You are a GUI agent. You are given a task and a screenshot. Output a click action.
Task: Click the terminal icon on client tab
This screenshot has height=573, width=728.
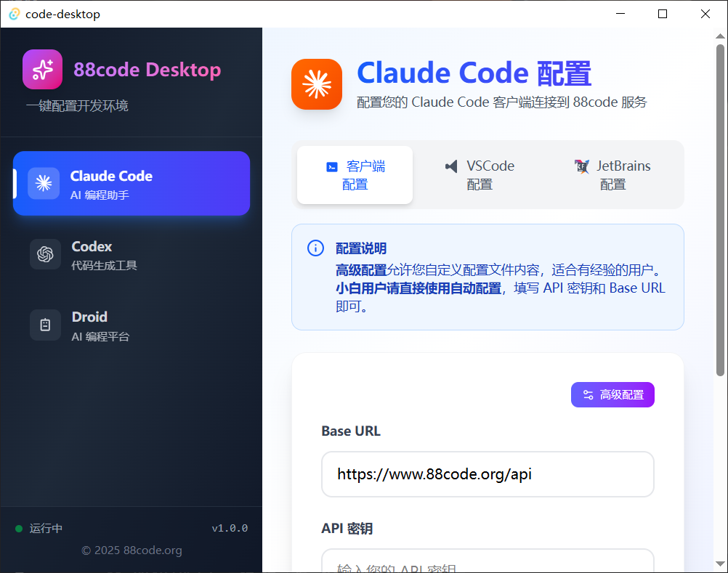(x=332, y=166)
